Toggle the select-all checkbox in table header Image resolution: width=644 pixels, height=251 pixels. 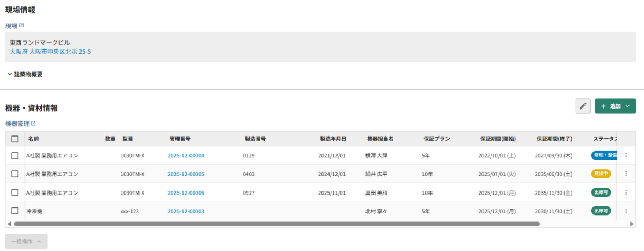coord(15,139)
